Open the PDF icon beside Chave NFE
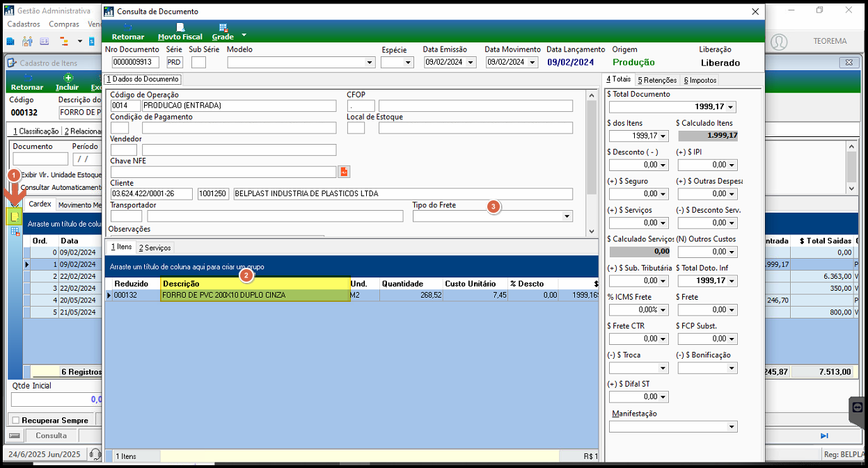The width and height of the screenshot is (868, 468). (344, 171)
